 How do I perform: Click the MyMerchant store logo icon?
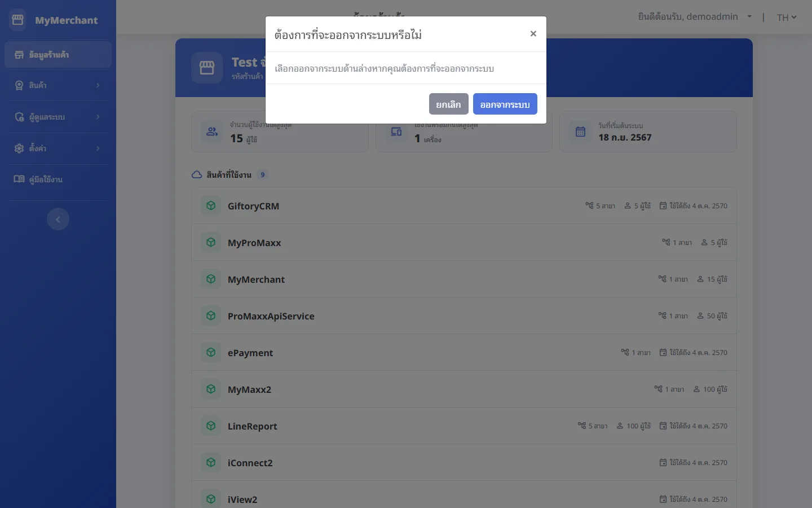coord(17,20)
